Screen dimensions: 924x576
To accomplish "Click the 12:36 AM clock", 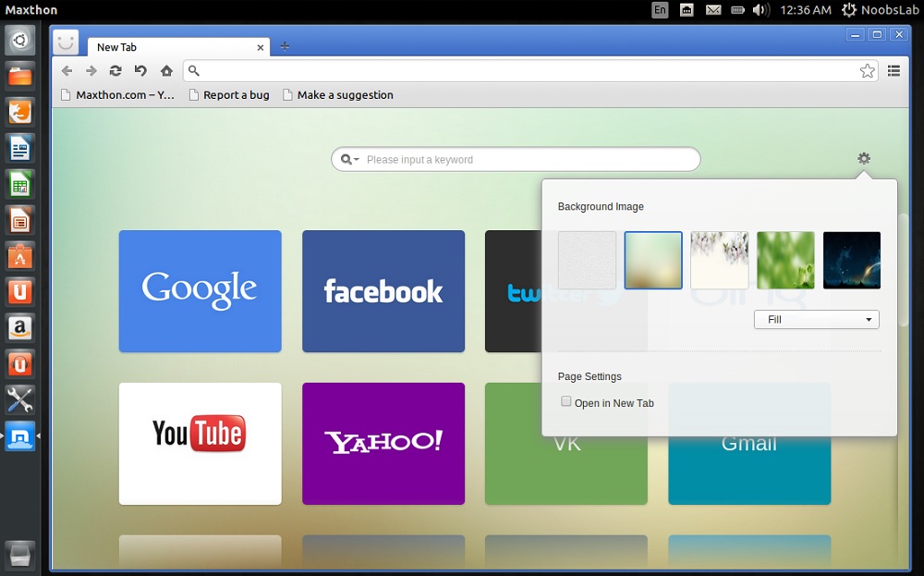I will 805,10.
